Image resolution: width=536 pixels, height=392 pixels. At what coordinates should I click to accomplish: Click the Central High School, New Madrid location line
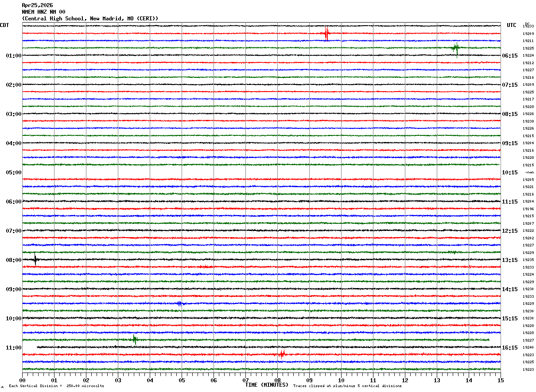(x=90, y=19)
